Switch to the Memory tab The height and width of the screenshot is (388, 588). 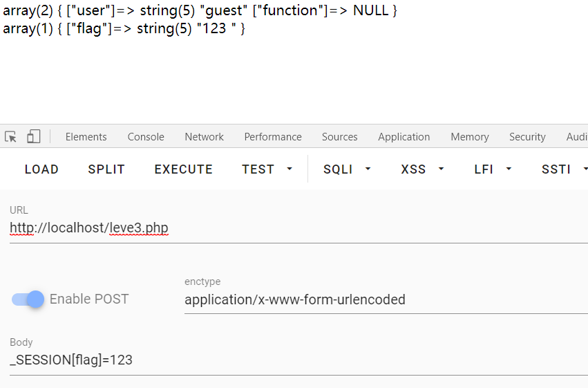470,136
